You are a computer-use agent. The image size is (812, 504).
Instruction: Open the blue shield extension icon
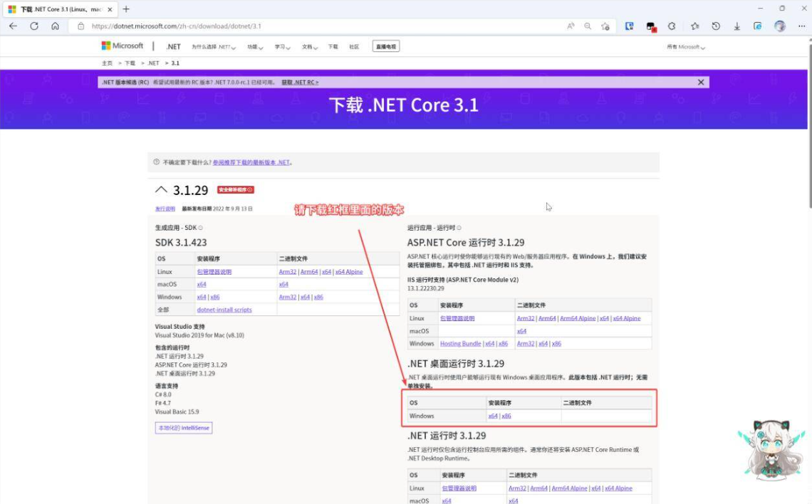[x=629, y=26]
